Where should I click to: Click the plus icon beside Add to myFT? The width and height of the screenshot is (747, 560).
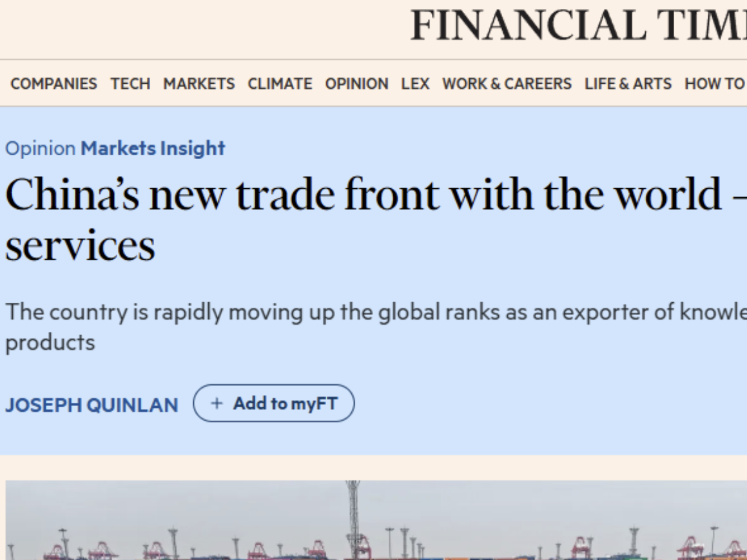pyautogui.click(x=217, y=403)
